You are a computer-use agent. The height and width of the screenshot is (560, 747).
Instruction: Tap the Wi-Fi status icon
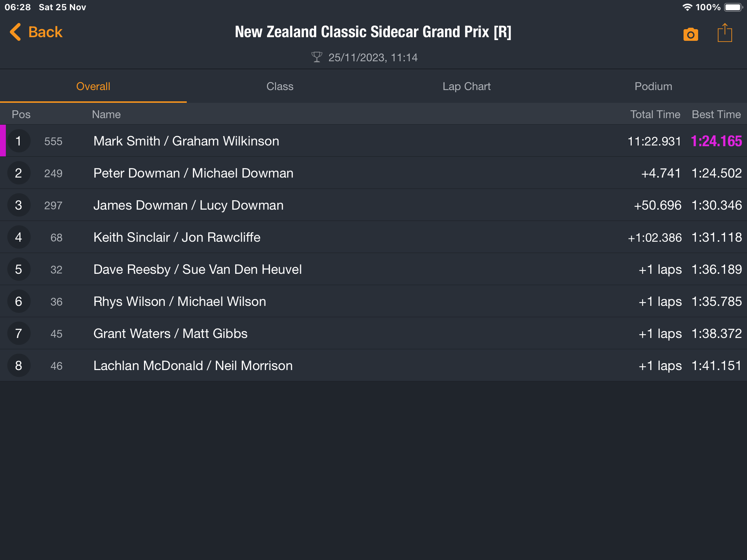(687, 7)
